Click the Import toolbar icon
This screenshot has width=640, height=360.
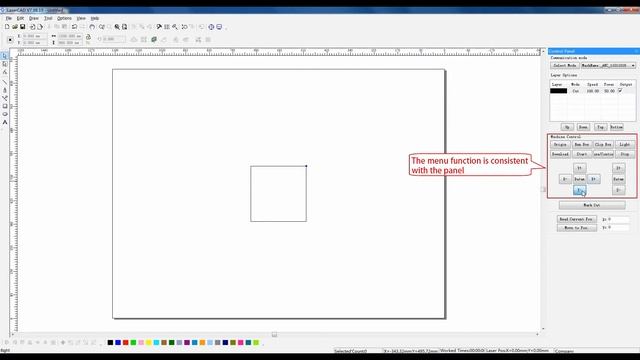click(x=32, y=27)
